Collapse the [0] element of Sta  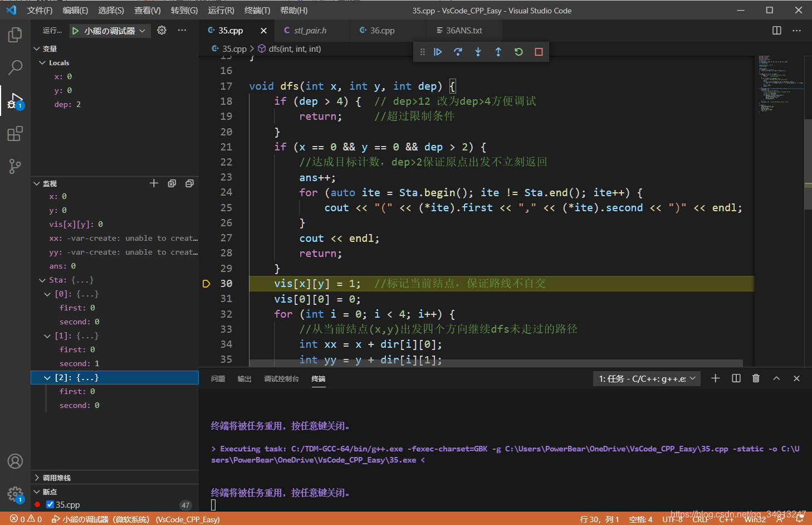pos(47,294)
